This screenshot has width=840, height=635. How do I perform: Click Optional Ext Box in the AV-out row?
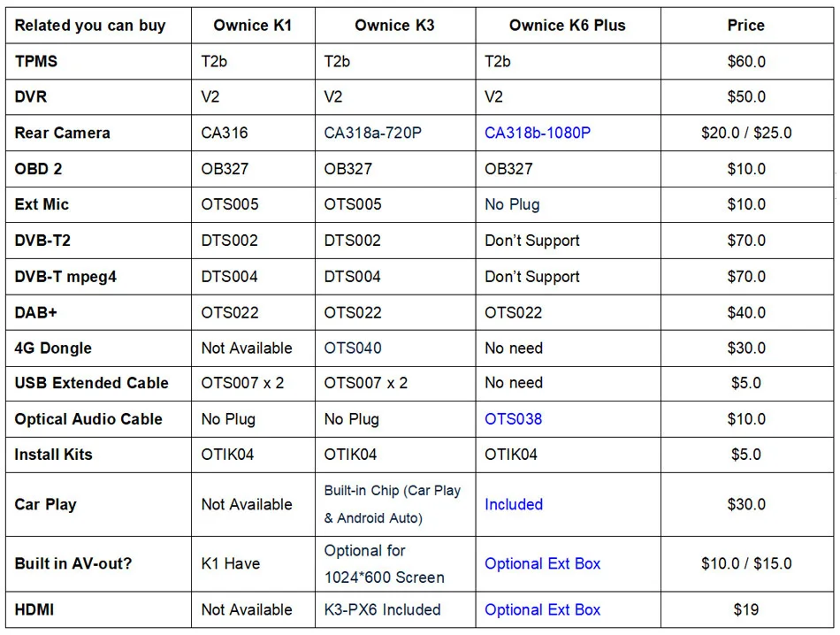coord(542,563)
